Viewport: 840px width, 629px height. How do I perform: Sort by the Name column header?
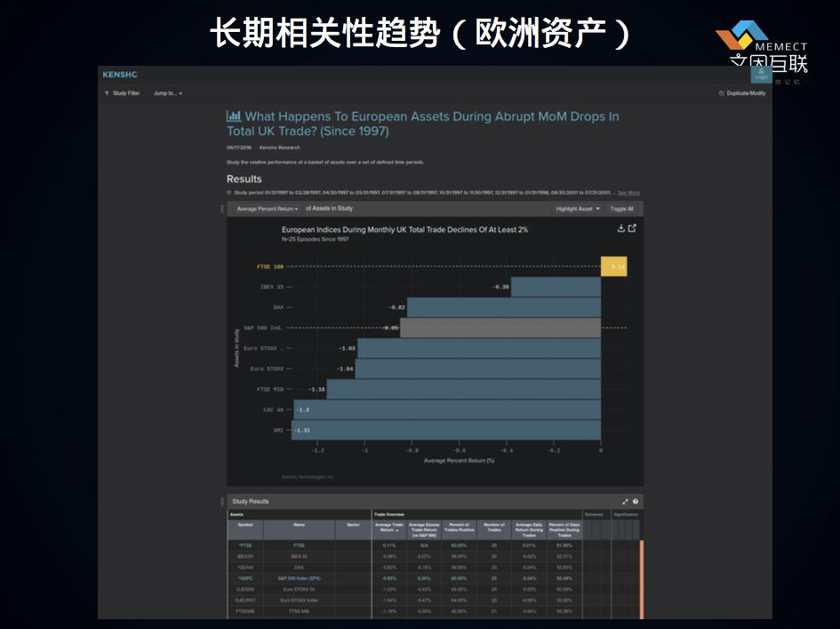coord(299,529)
